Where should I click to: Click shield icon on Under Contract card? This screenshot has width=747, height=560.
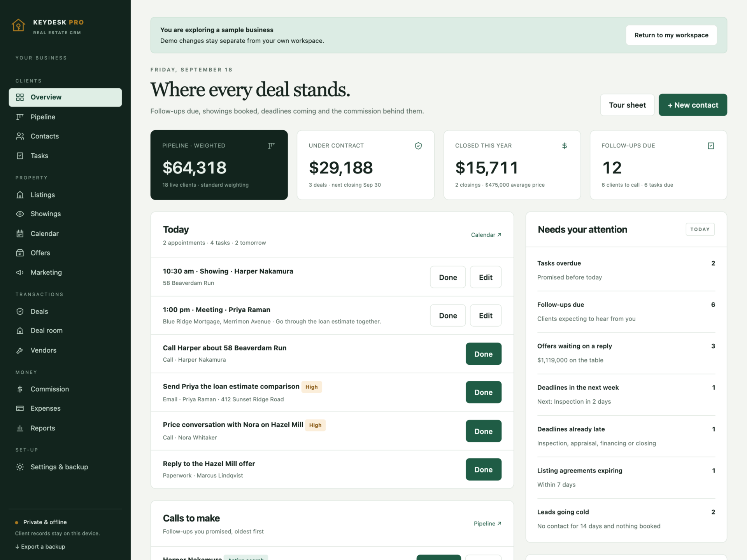tap(418, 146)
